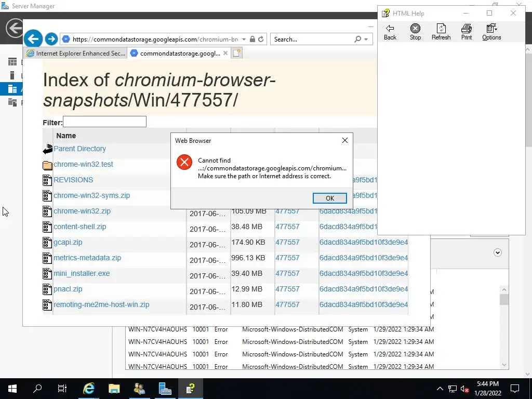Image resolution: width=532 pixels, height=399 pixels.
Task: Open the notification center icon
Action: (515, 389)
